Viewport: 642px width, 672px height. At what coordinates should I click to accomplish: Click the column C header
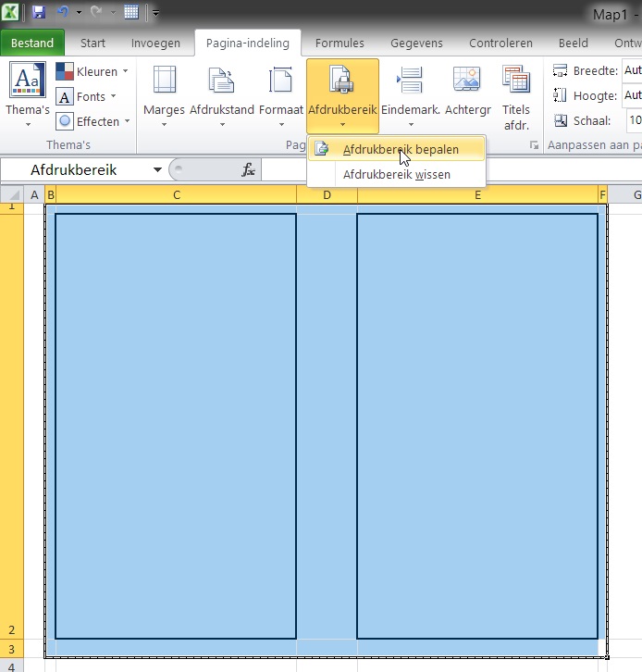coord(176,194)
